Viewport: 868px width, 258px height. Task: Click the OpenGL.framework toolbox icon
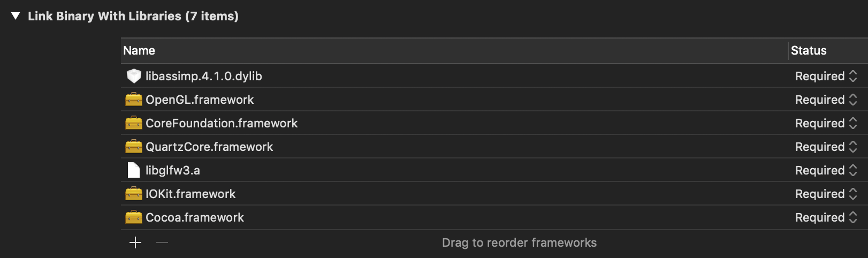pos(133,100)
